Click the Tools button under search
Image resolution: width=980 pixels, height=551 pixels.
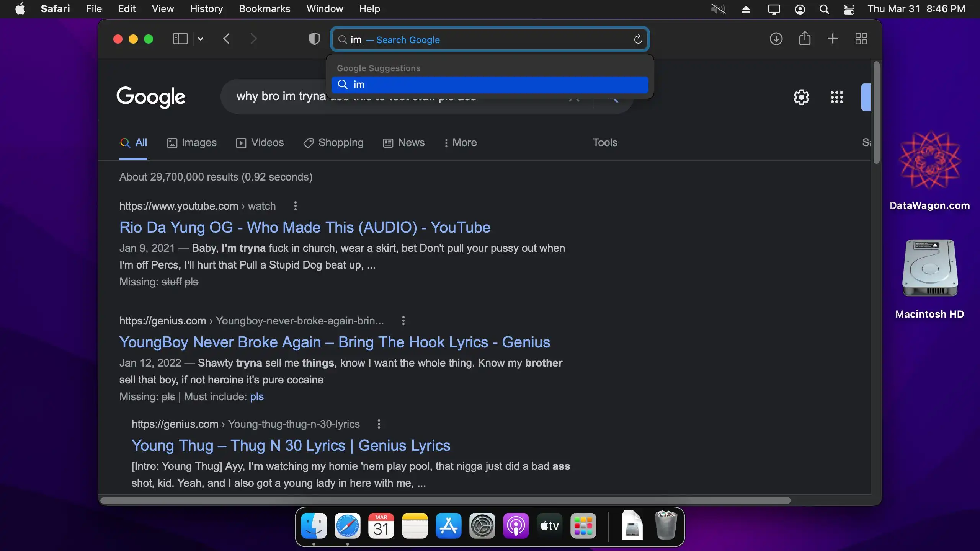605,143
